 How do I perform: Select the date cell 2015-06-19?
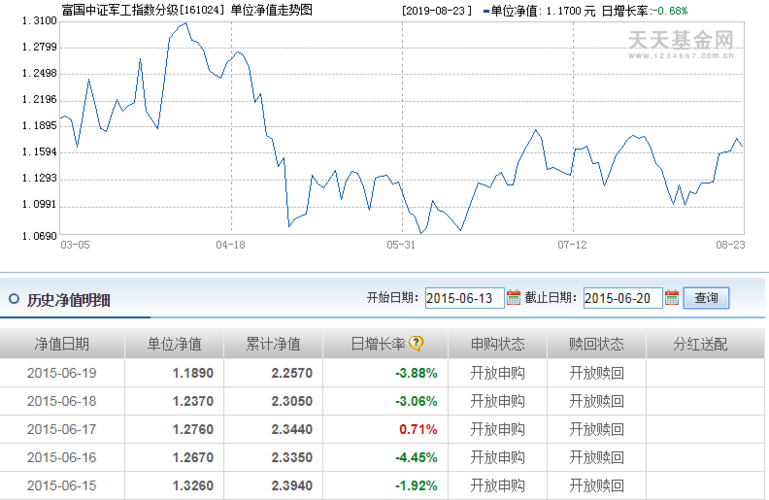coord(62,373)
